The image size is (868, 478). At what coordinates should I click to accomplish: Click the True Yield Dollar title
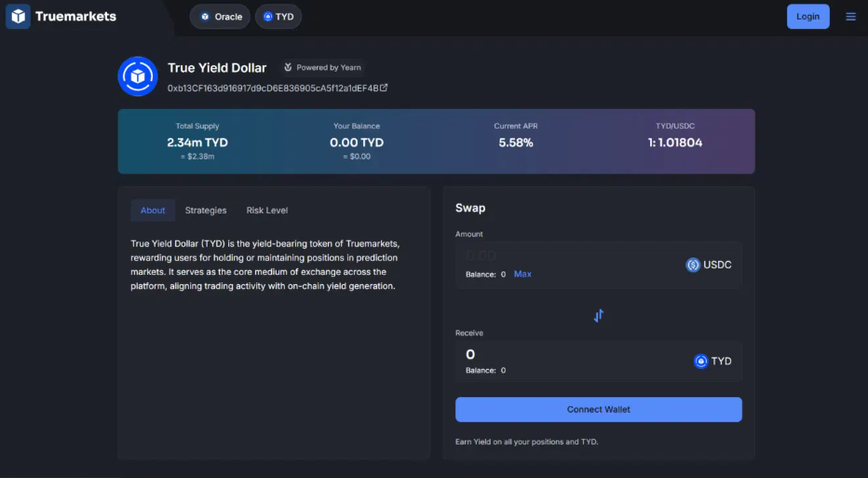pos(217,68)
